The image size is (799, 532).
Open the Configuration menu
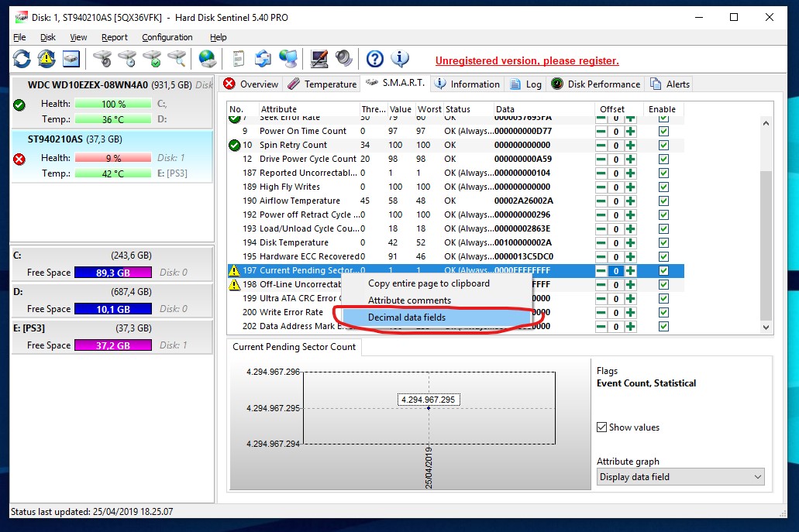[167, 37]
